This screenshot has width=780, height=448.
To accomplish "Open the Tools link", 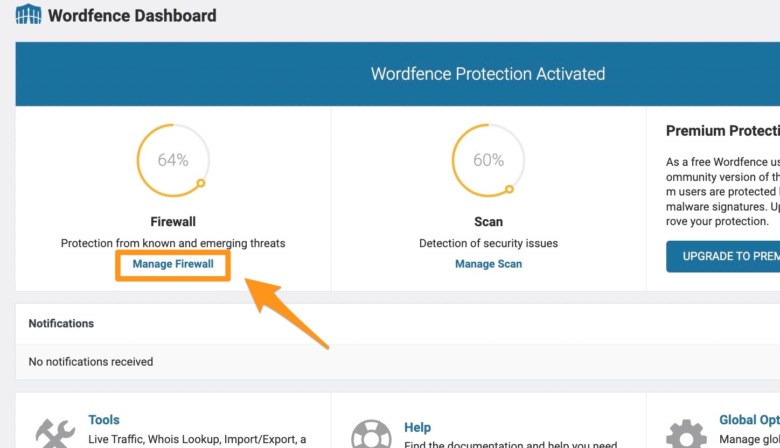I will 104,420.
